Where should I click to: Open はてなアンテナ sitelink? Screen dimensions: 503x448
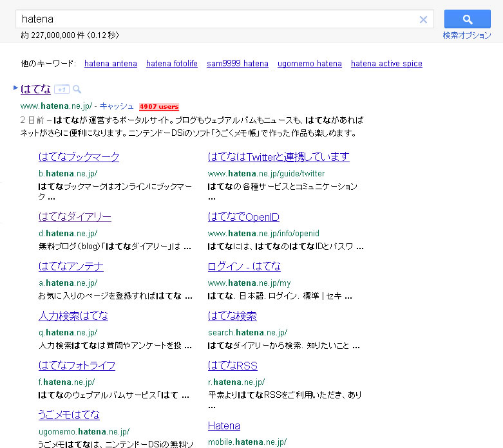pos(71,266)
